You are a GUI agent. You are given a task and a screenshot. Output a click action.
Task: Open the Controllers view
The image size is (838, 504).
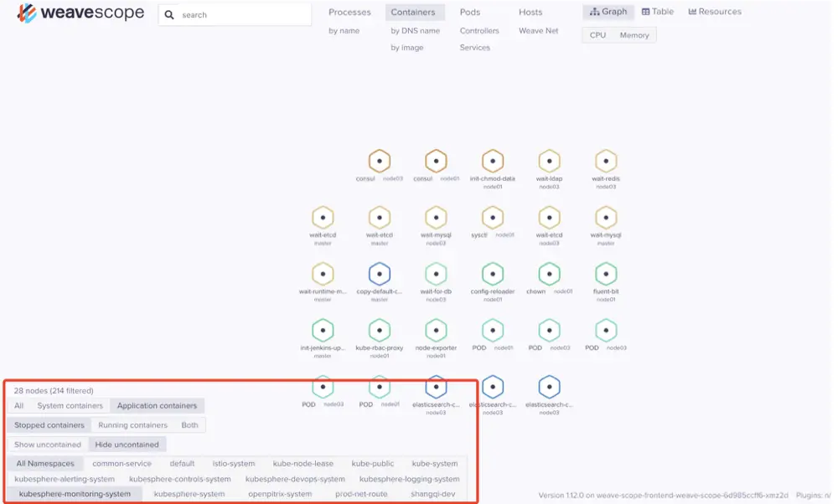(479, 31)
